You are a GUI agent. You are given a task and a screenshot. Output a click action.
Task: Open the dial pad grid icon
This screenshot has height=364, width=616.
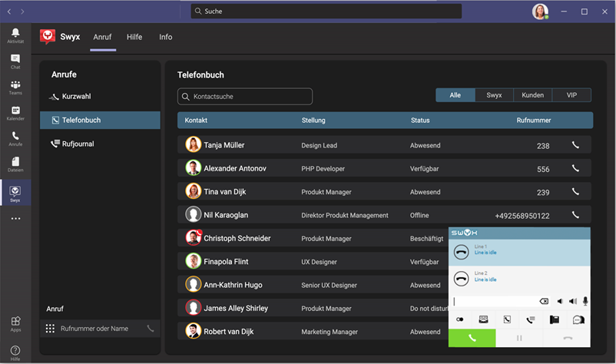click(x=50, y=328)
